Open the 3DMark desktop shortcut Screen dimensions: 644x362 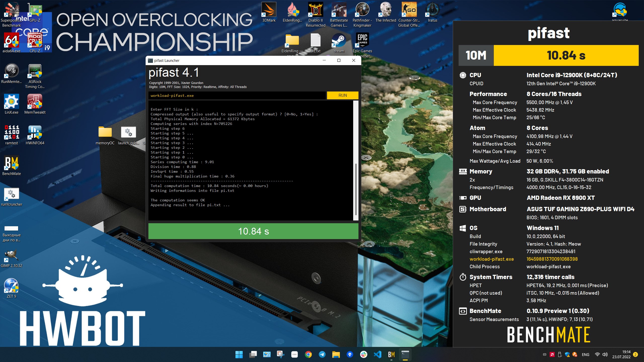pos(269,12)
